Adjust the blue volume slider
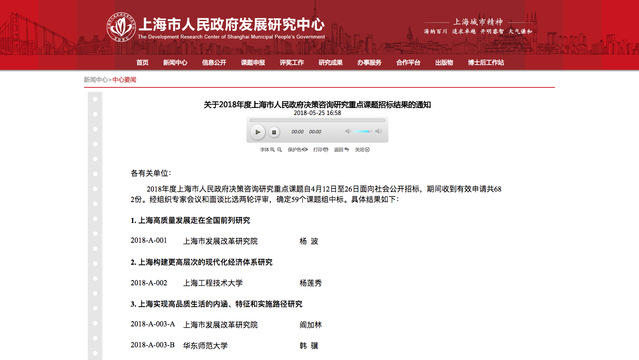This screenshot has height=360, width=639. 362,131
